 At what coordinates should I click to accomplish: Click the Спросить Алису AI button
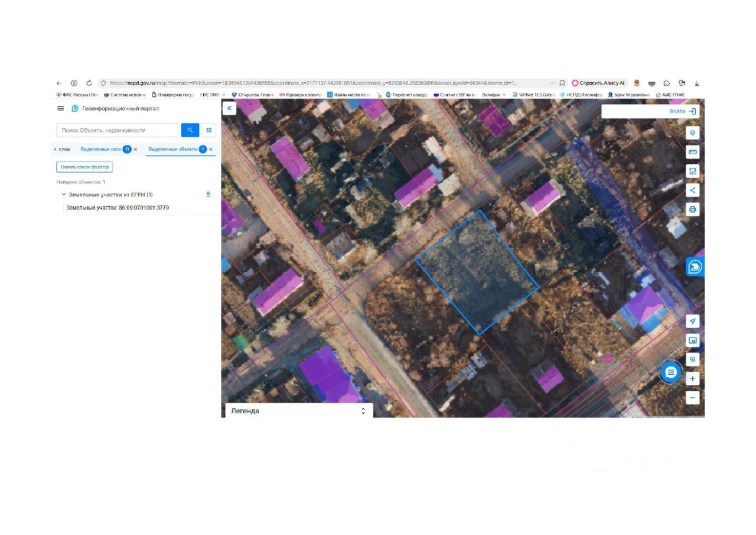(598, 83)
